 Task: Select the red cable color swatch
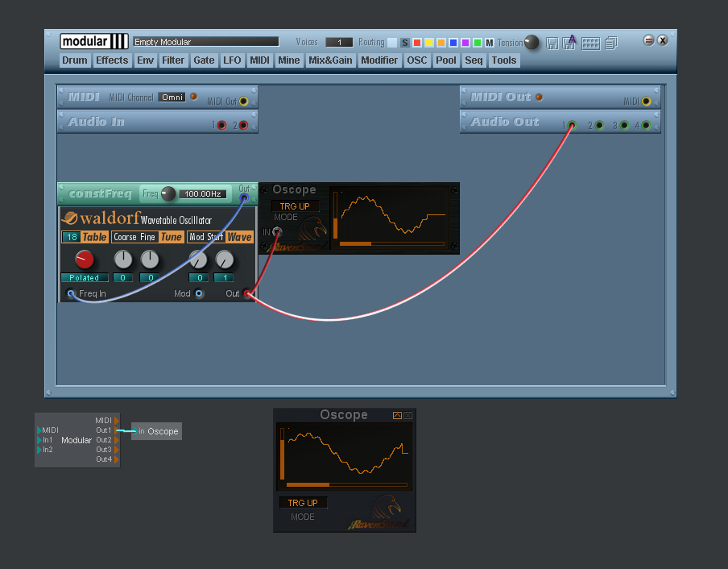pyautogui.click(x=417, y=43)
